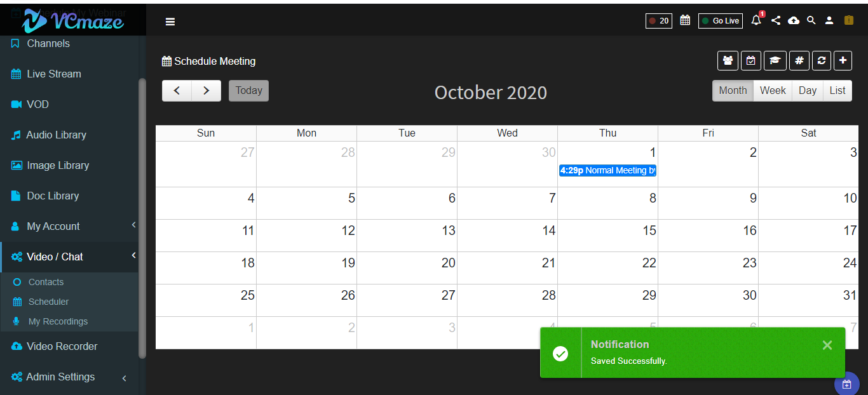Switch calendar to Week view
Image resolution: width=868 pixels, height=395 pixels.
(773, 90)
